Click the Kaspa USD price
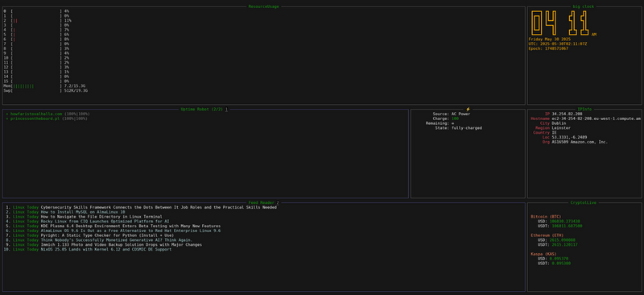This screenshot has width=644, height=295. pyautogui.click(x=559, y=259)
